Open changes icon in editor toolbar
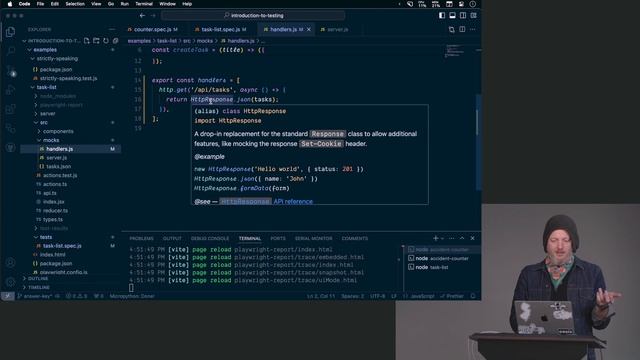The height and width of the screenshot is (360, 640). point(452,29)
